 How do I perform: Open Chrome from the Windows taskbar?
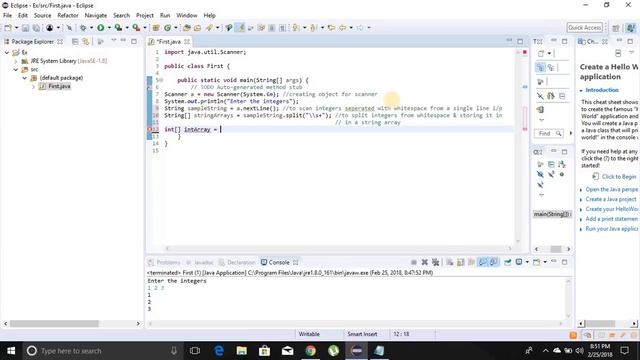310,351
